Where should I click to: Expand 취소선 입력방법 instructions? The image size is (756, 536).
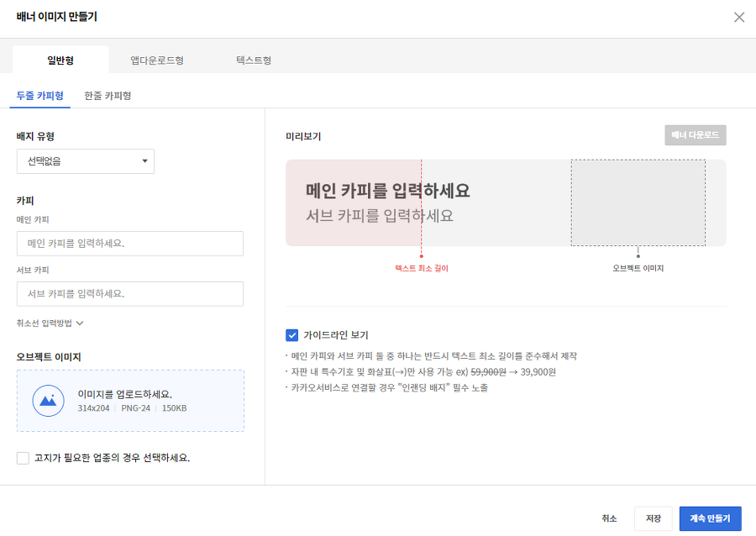(50, 323)
